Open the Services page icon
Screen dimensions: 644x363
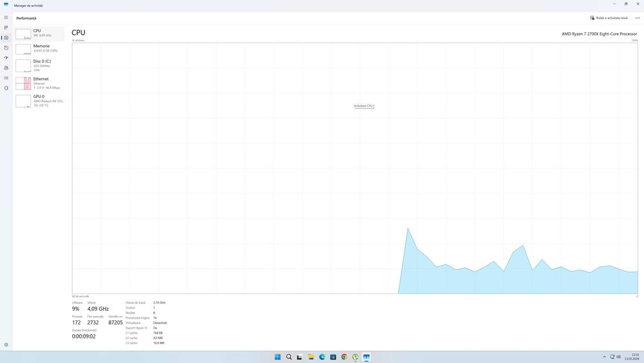click(x=6, y=88)
